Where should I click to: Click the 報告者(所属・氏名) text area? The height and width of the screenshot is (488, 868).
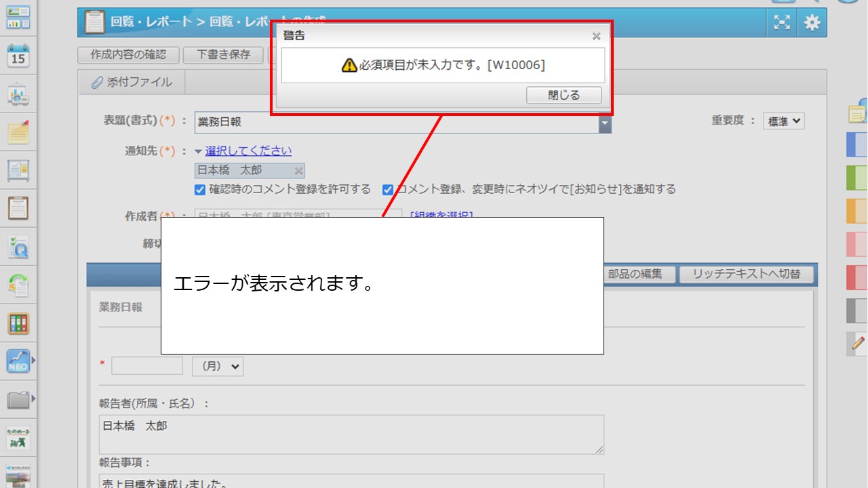(351, 434)
